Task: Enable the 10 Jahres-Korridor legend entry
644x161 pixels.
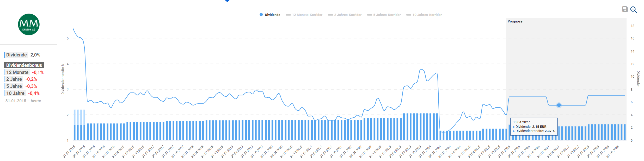Action: tap(424, 15)
